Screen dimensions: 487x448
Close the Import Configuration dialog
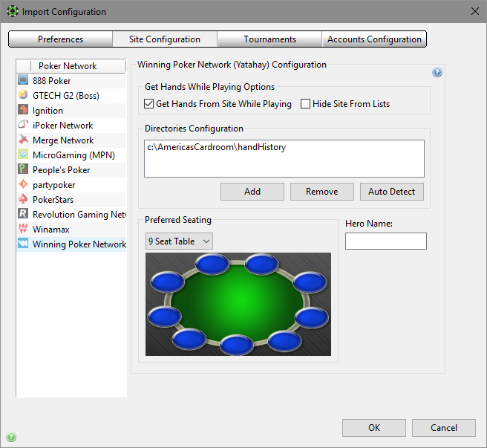point(475,11)
